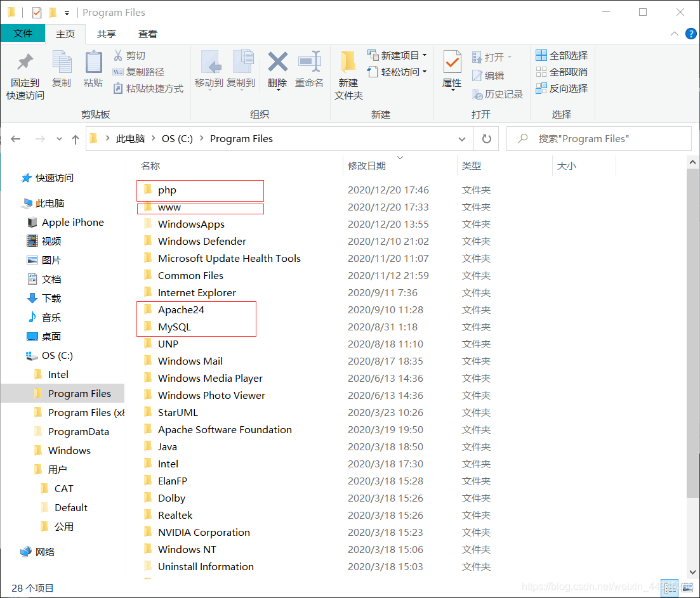
Task: Sort by Name (名称) column header
Action: [150, 166]
